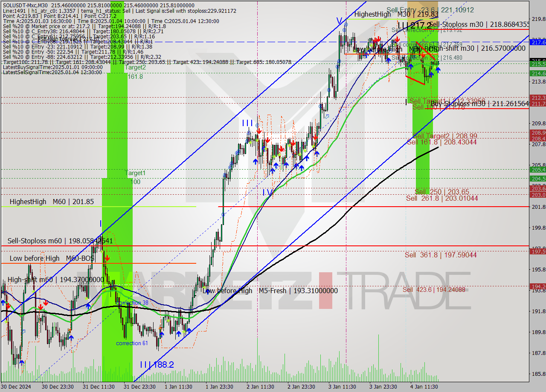Click 'HighestHigh M60 | 201.85' label
This screenshot has width=546, height=392.
pos(52,202)
